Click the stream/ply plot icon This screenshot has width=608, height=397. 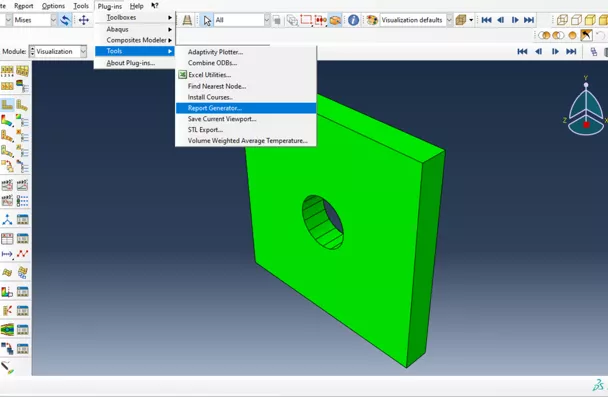[x=7, y=330]
